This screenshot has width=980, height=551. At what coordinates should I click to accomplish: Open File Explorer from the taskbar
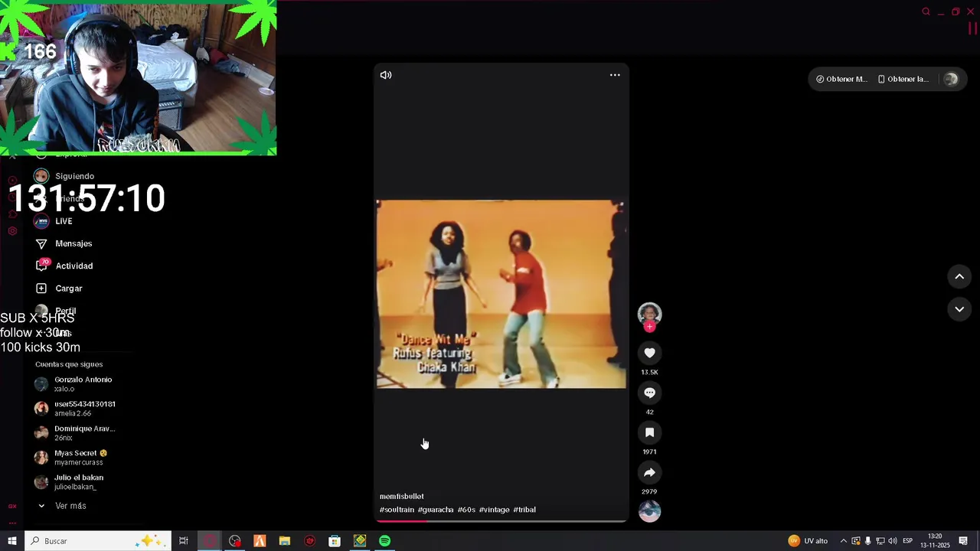point(285,541)
